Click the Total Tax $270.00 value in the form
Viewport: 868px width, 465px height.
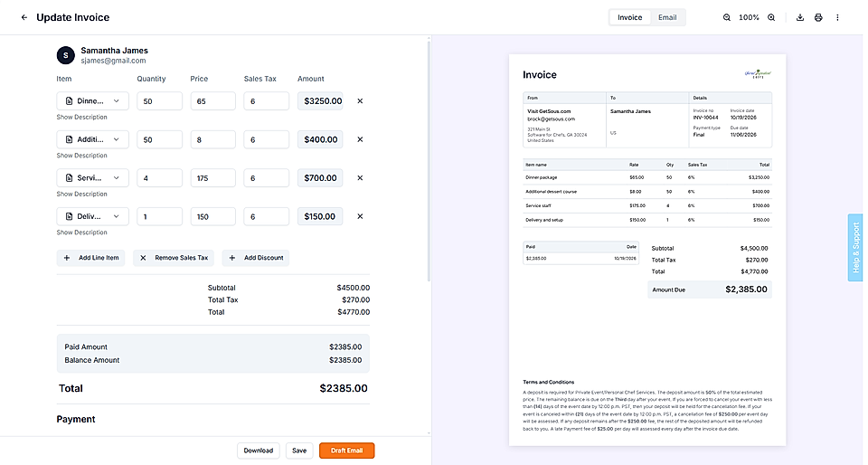(x=356, y=299)
